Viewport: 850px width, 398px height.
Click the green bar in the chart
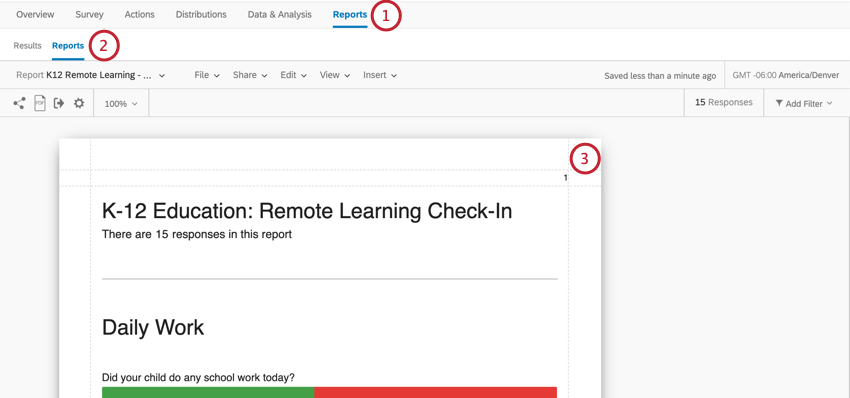coord(208,392)
